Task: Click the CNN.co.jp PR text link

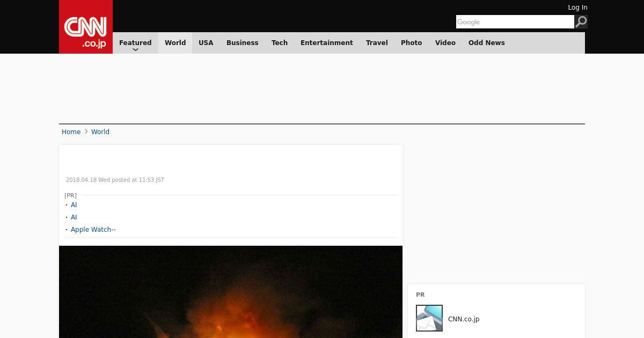Action: point(464,319)
